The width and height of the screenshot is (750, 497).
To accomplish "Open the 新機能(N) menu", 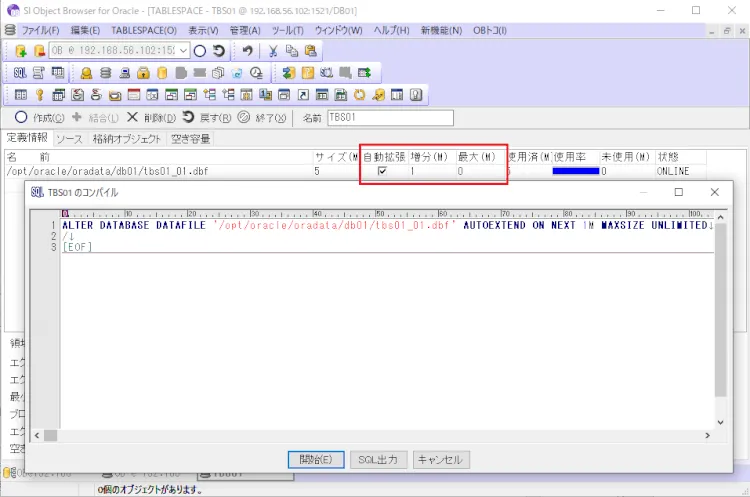I will coord(441,31).
